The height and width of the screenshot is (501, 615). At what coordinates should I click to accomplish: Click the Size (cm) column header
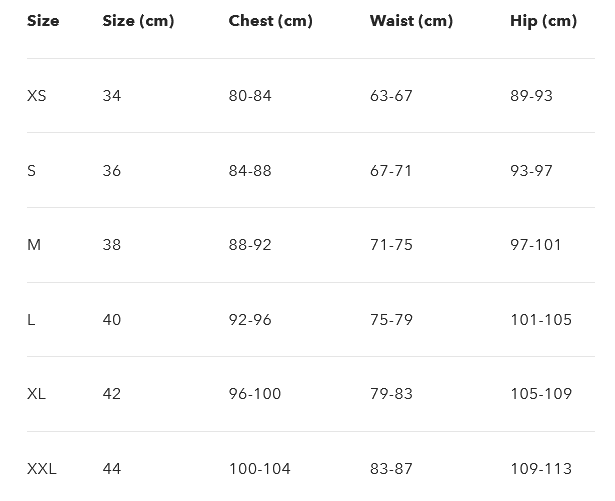[138, 21]
